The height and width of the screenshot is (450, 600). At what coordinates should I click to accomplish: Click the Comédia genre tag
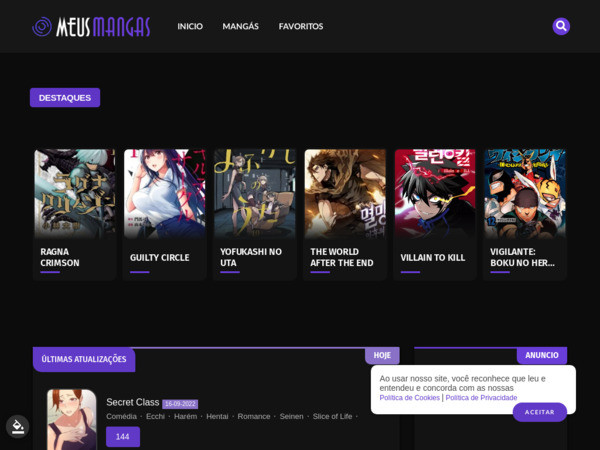(121, 416)
